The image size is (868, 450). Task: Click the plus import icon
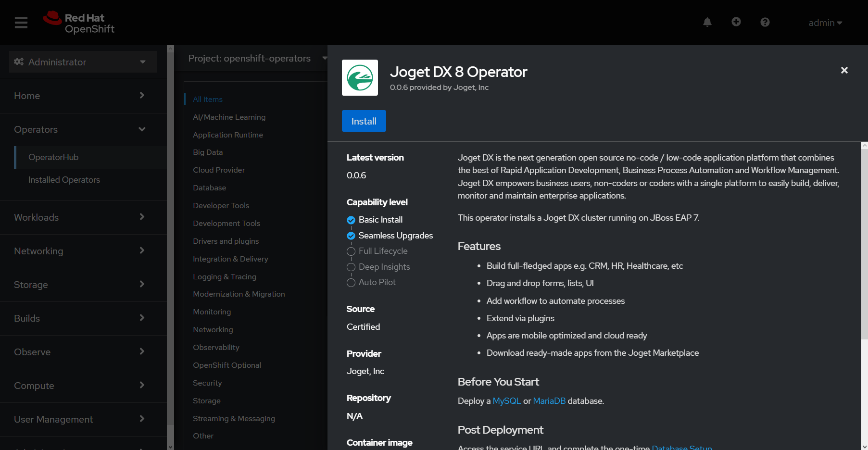(736, 22)
